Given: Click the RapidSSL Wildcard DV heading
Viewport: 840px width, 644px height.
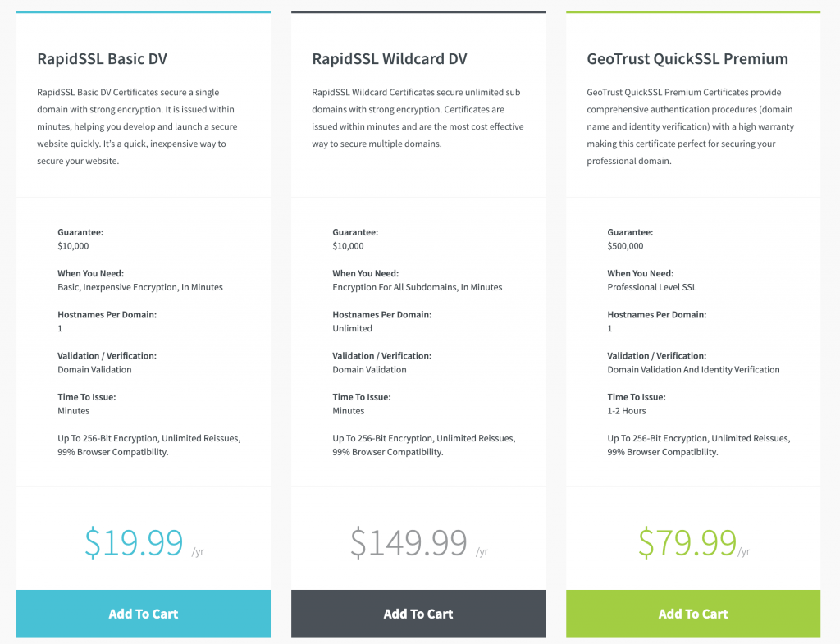Looking at the screenshot, I should tap(390, 58).
